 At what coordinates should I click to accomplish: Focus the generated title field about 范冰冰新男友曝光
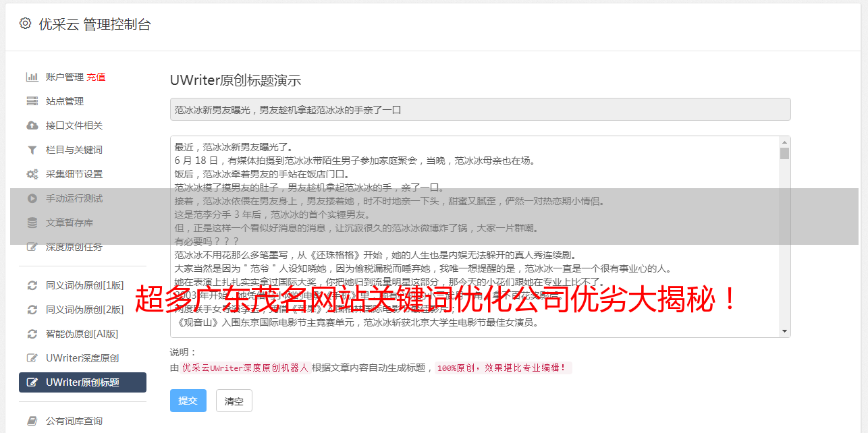pyautogui.click(x=480, y=109)
